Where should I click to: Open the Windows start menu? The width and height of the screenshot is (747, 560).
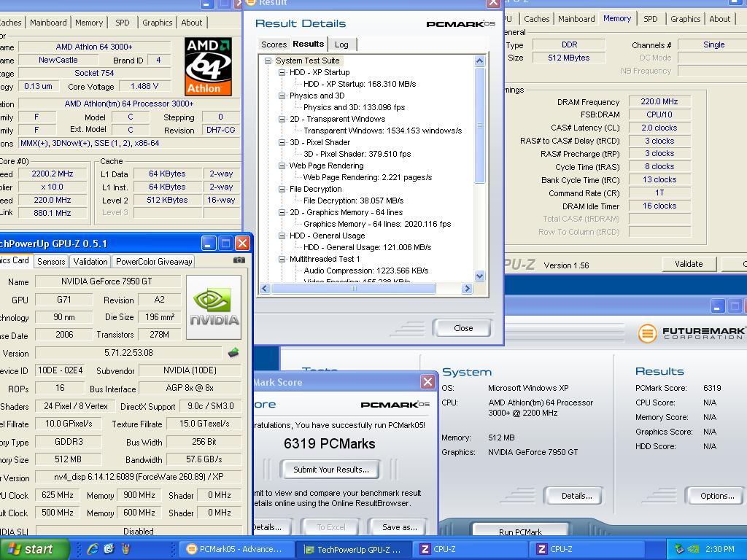point(34,549)
